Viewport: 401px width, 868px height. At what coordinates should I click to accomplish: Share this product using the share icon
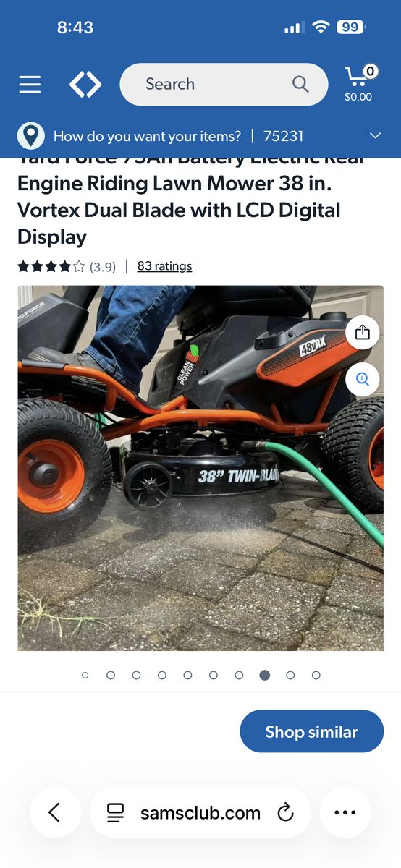tap(363, 332)
